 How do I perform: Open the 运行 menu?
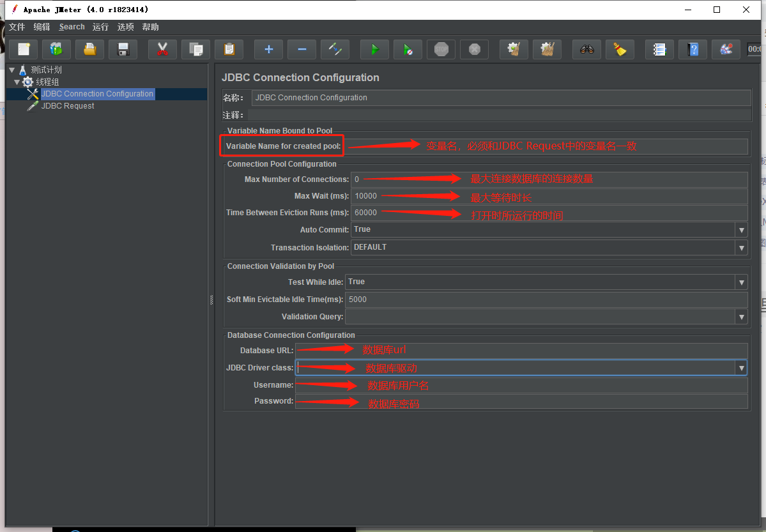(x=101, y=27)
